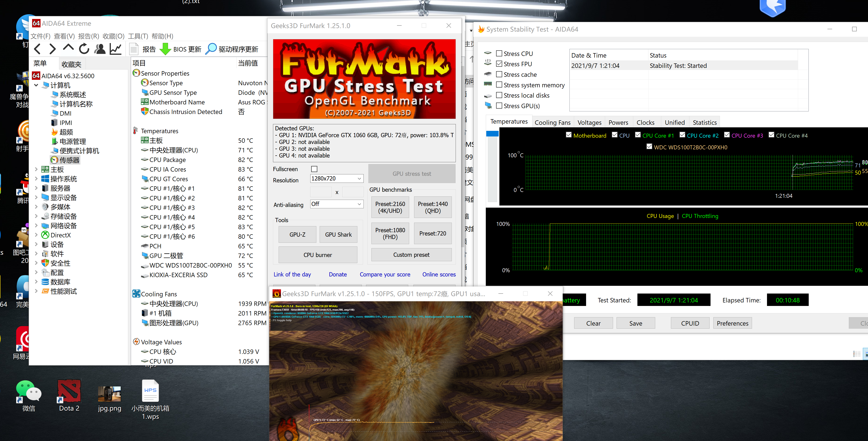Open the 工具(T) menu

click(138, 36)
